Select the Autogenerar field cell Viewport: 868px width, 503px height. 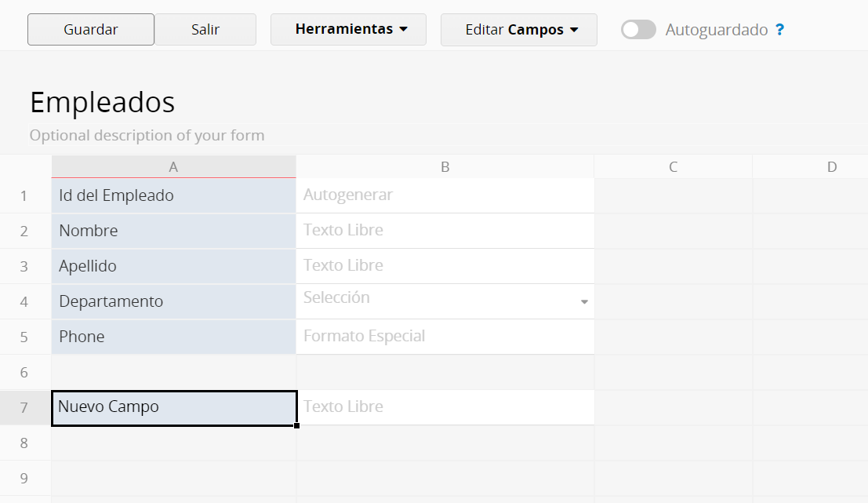(445, 195)
